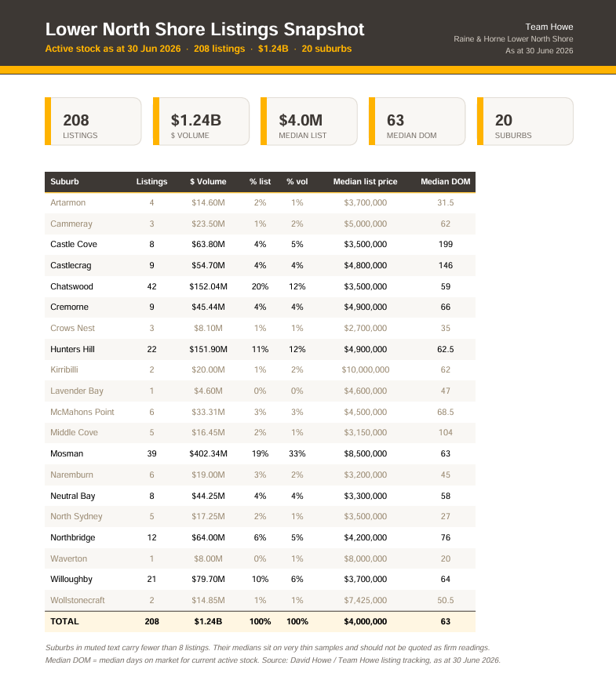Select the total $4,000,000 median list price
This screenshot has width=616, height=691.
point(366,621)
